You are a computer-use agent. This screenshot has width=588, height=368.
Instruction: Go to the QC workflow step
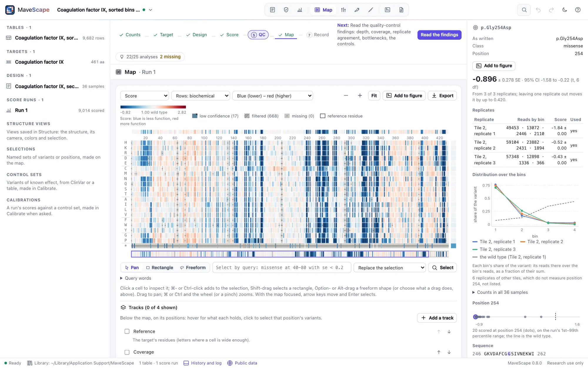click(x=258, y=35)
